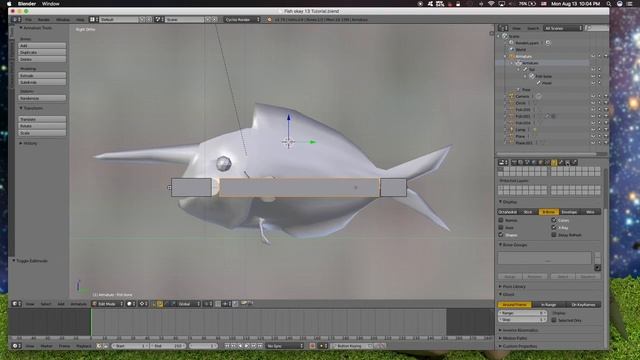Open the 3D viewport editor type selector
This screenshot has width=640, height=360.
click(x=16, y=304)
